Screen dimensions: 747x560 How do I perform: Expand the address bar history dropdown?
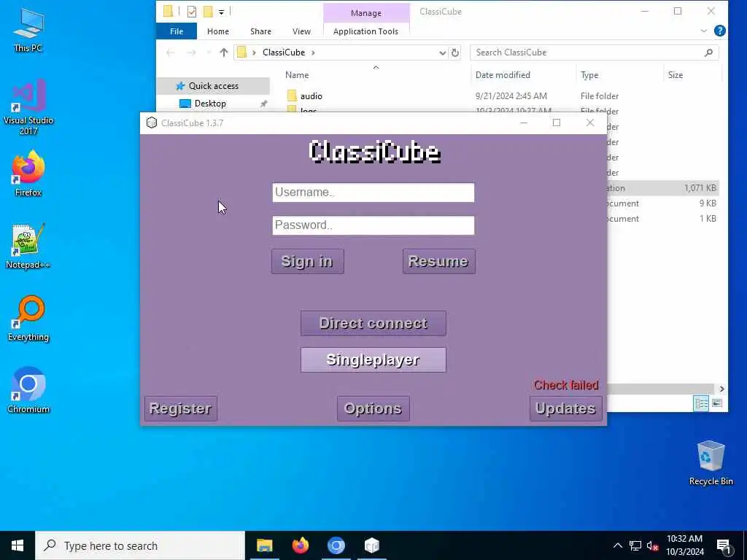point(442,52)
